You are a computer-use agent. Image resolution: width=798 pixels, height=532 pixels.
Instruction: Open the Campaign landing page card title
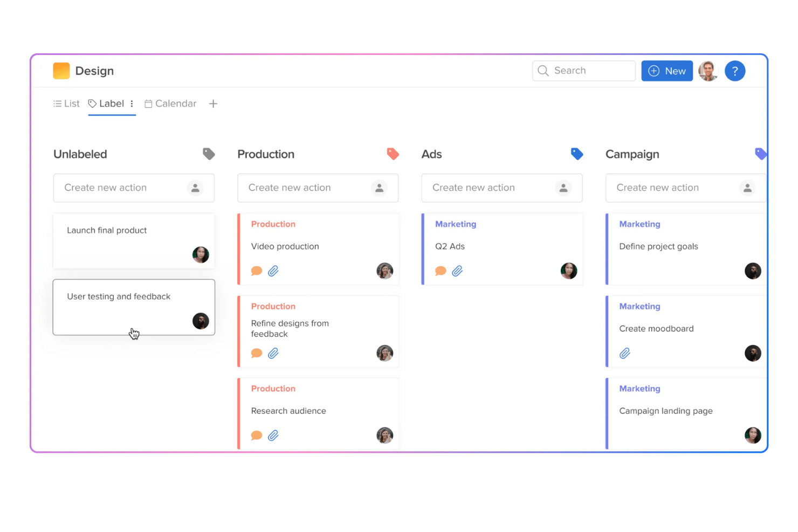(666, 411)
